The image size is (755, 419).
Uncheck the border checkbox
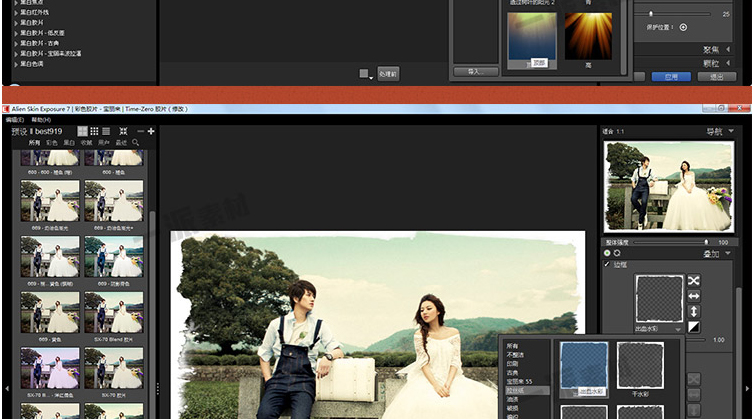point(607,264)
